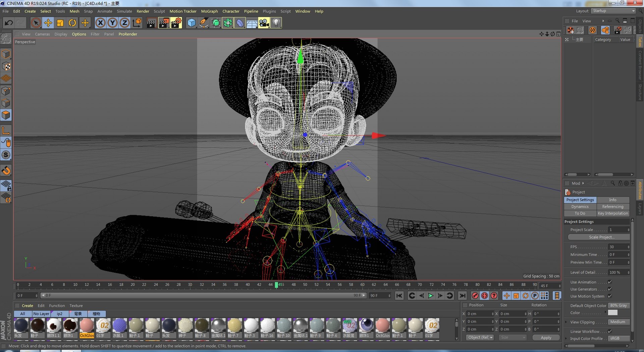Add a Cube primitive object
The width and height of the screenshot is (644, 352).
(192, 23)
